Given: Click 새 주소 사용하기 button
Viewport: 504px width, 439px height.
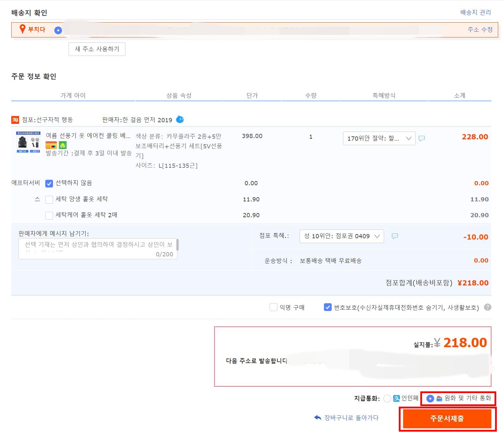Looking at the screenshot, I should (x=97, y=49).
